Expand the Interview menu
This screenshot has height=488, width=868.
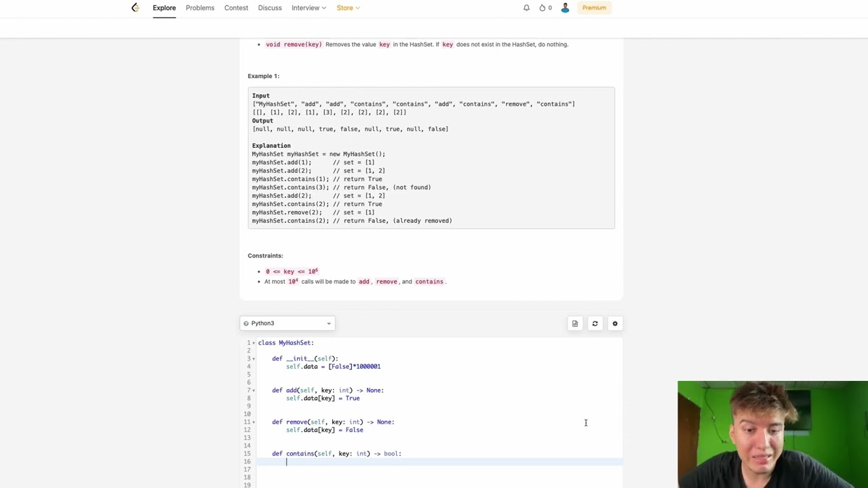[x=309, y=7]
